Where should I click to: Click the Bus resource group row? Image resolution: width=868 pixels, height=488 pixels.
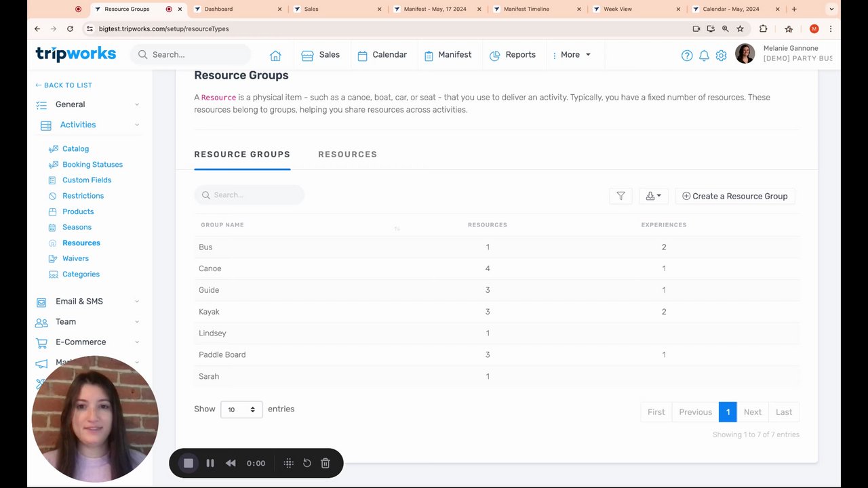click(x=497, y=247)
